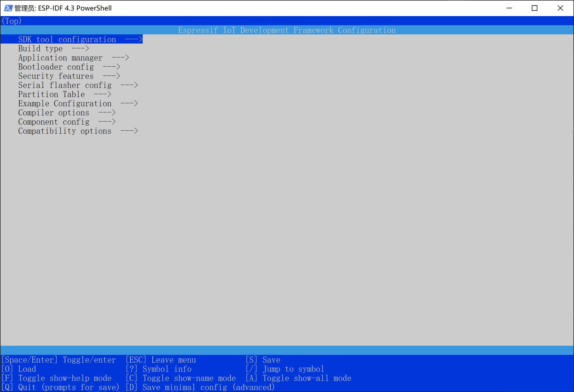Click the [D] Save minimal config hint
The height and width of the screenshot is (392, 574).
click(x=200, y=387)
